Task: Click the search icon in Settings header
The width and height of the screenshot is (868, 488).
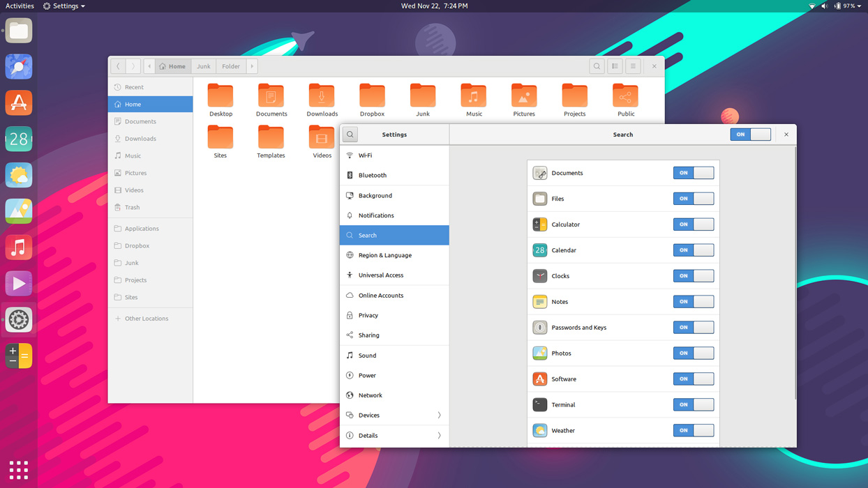Action: pyautogui.click(x=350, y=134)
